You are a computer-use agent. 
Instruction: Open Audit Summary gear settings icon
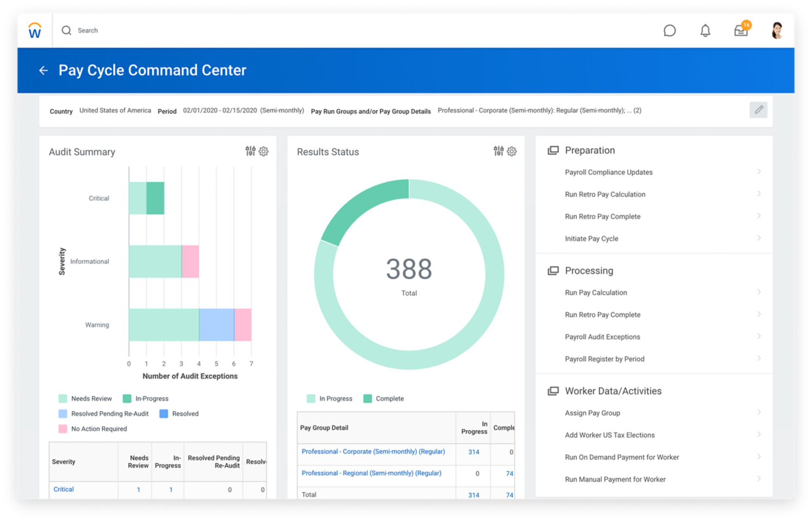click(x=264, y=152)
